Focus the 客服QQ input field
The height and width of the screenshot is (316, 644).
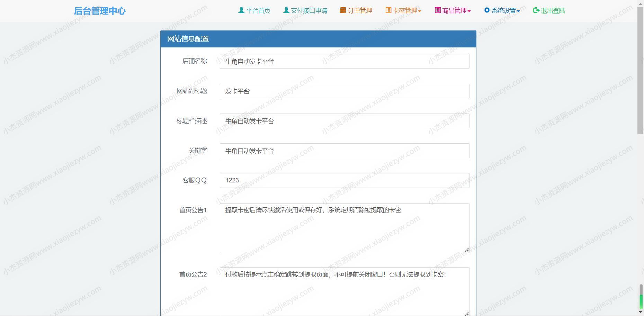(x=345, y=180)
